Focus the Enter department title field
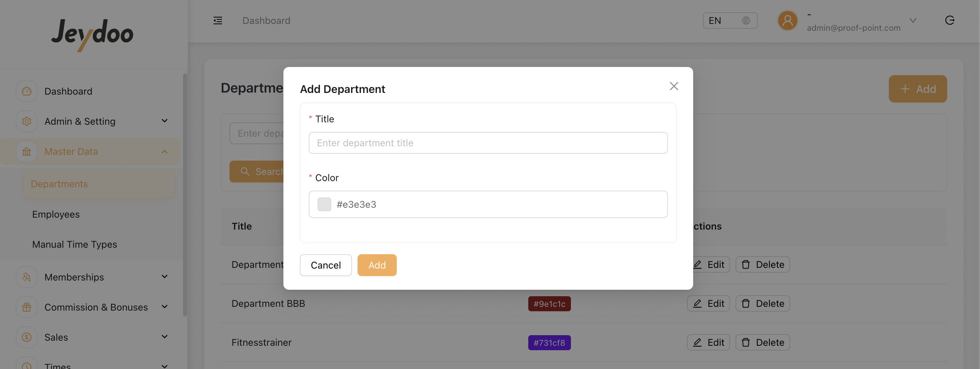The image size is (980, 369). (488, 143)
